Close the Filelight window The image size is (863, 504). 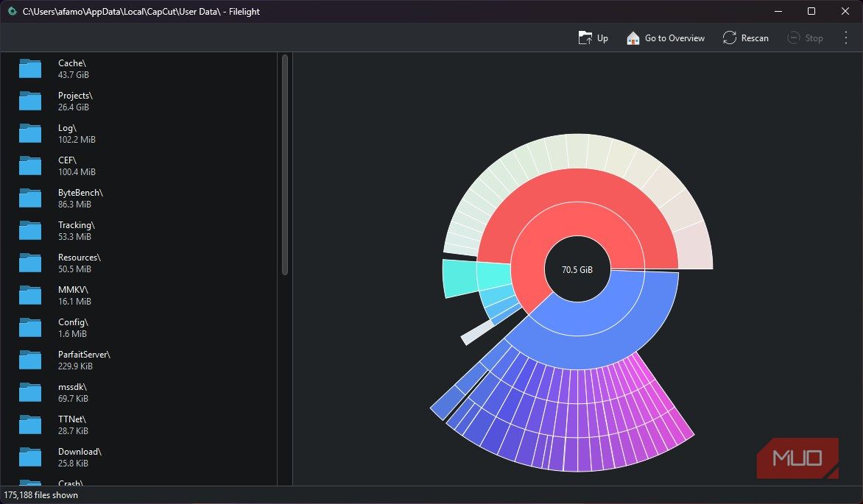[845, 11]
